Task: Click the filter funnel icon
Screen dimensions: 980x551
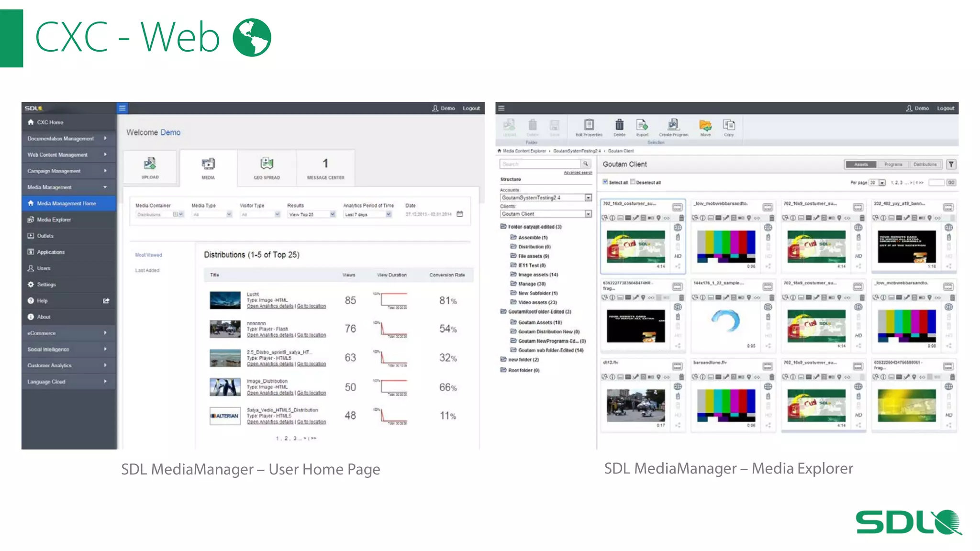Action: point(951,164)
